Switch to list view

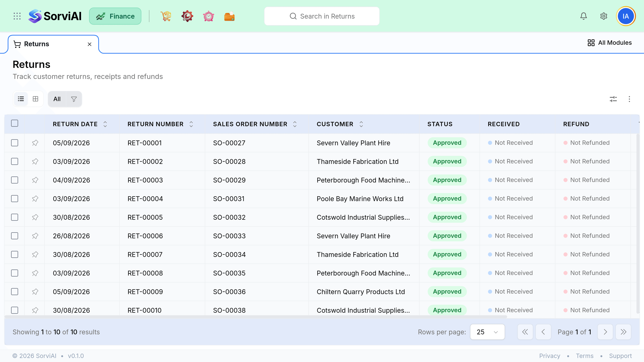pos(21,99)
